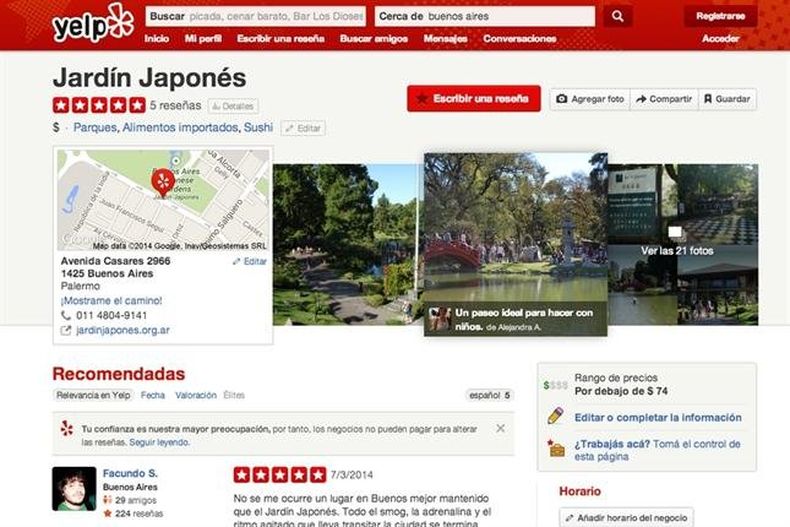Screen dimensions: 790x527
Task: Click the camera icon in Agregar foto
Action: pos(561,99)
